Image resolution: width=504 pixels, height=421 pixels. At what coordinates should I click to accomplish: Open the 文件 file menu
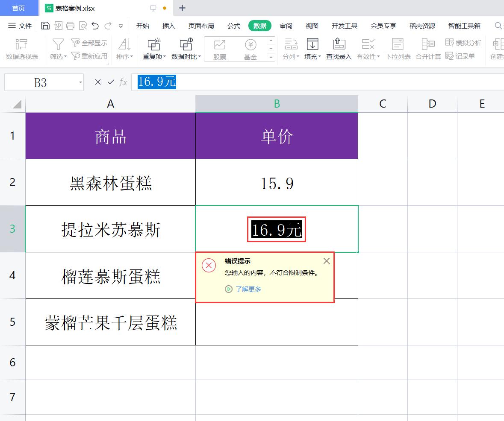[20, 26]
